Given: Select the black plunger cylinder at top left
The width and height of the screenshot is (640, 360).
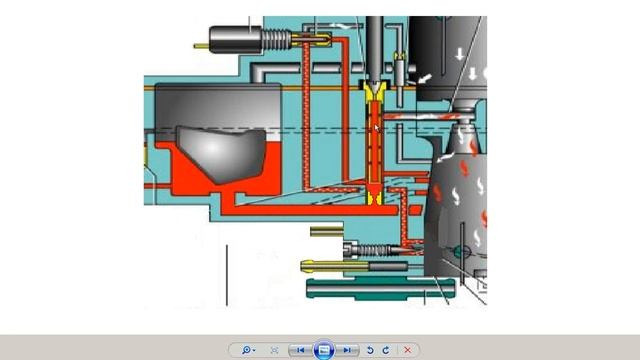Looking at the screenshot, I should pos(236,40).
